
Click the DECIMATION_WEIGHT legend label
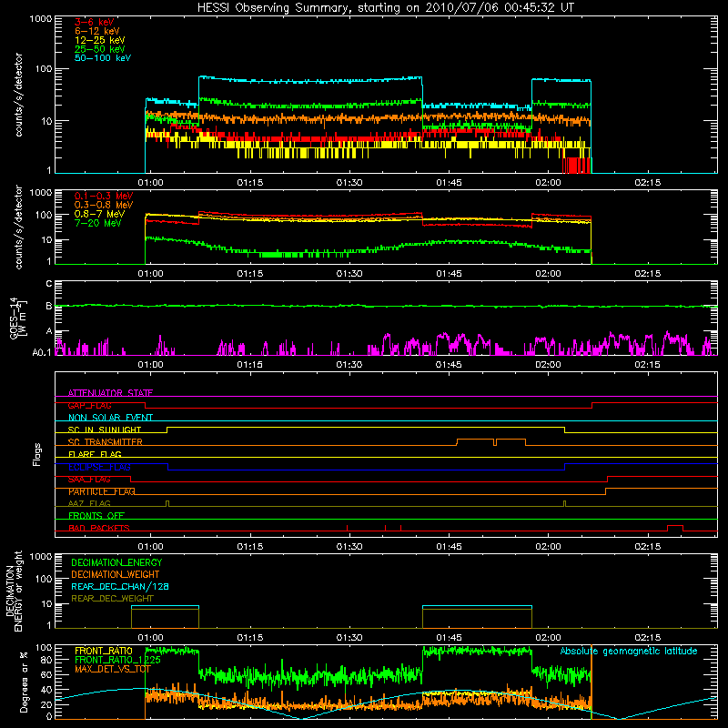pos(116,574)
